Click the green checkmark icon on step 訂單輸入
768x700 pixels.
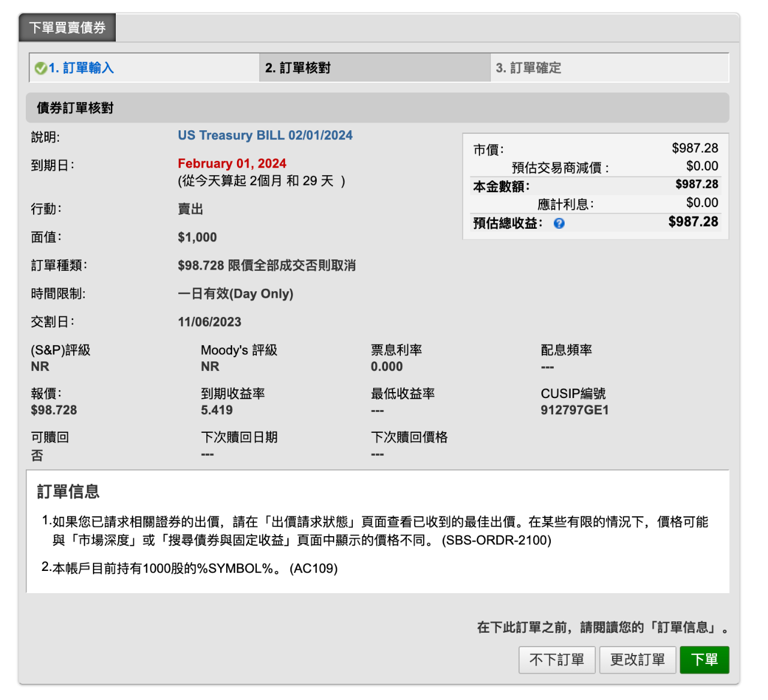click(41, 68)
